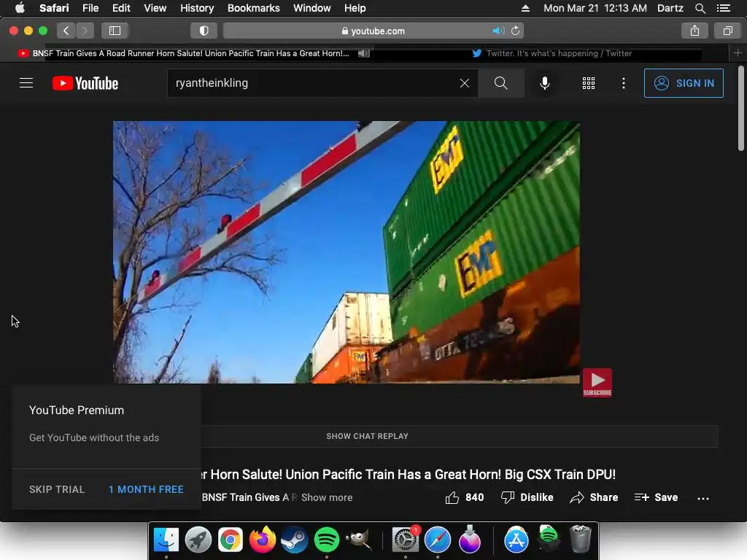Open the History menu
This screenshot has height=560, width=747.
197,8
